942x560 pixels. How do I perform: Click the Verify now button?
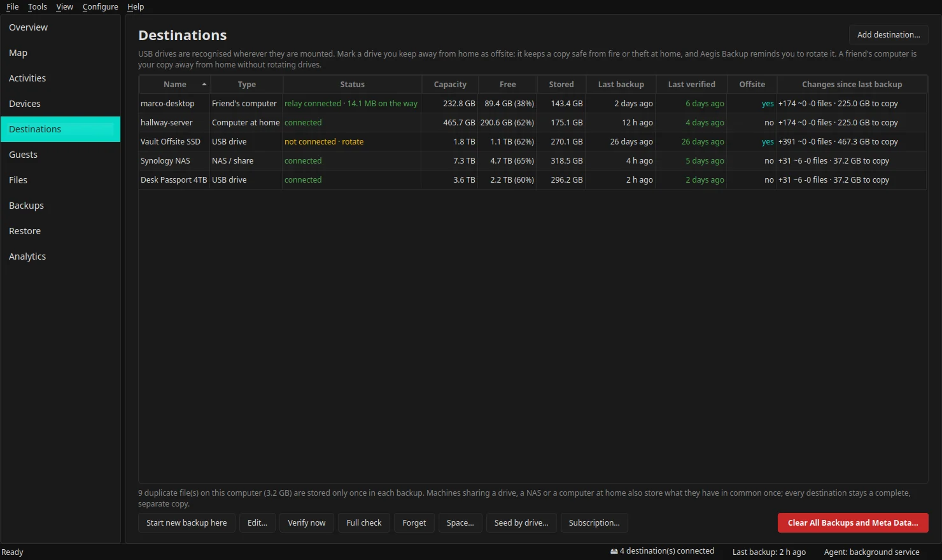pyautogui.click(x=307, y=523)
